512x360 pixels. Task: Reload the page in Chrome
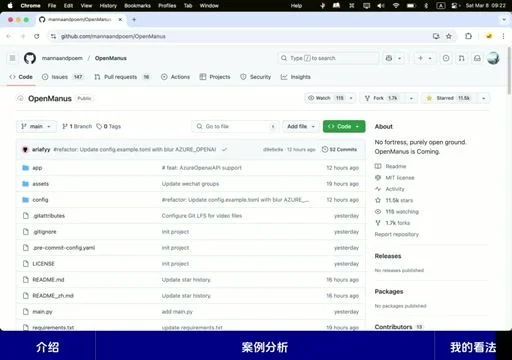point(37,36)
